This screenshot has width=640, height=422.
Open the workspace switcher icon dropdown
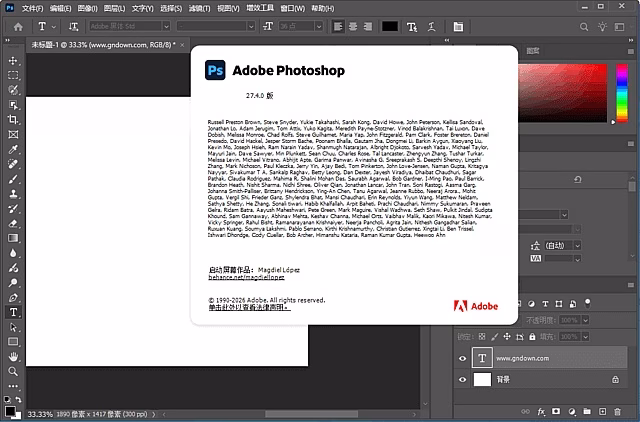pos(620,27)
